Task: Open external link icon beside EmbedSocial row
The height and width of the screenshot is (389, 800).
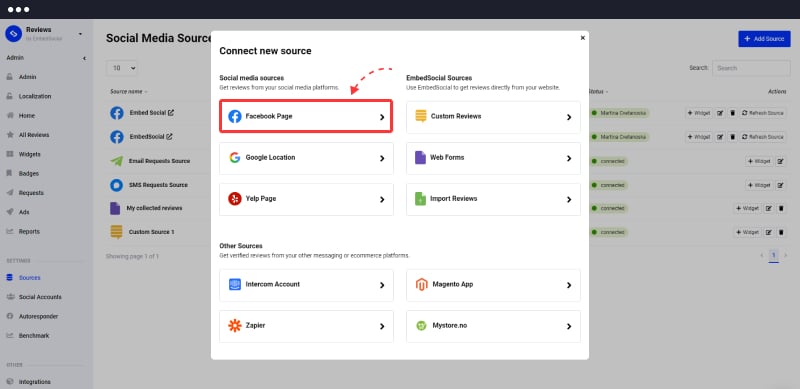Action: [169, 137]
